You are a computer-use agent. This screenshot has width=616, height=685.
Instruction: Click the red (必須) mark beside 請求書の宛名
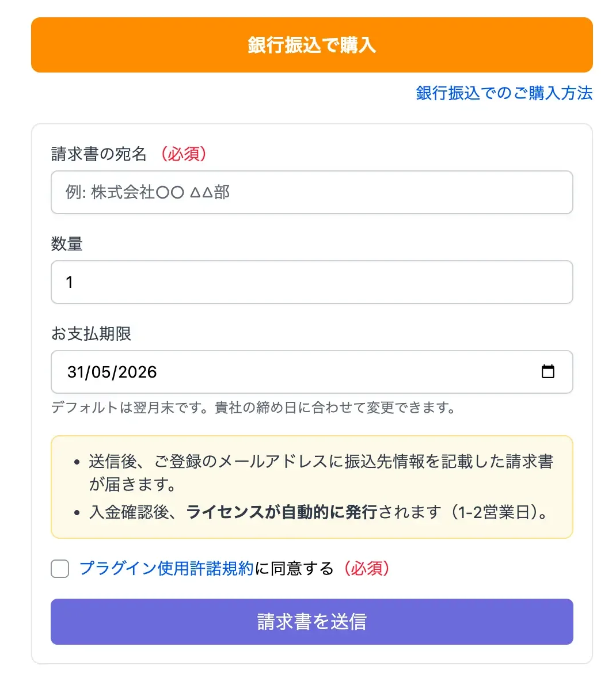tap(184, 154)
